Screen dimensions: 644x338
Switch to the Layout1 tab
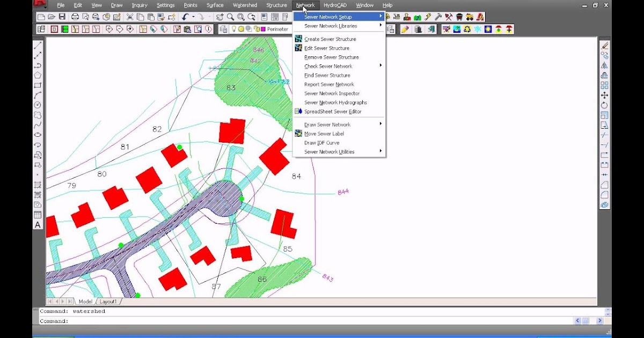pos(108,302)
